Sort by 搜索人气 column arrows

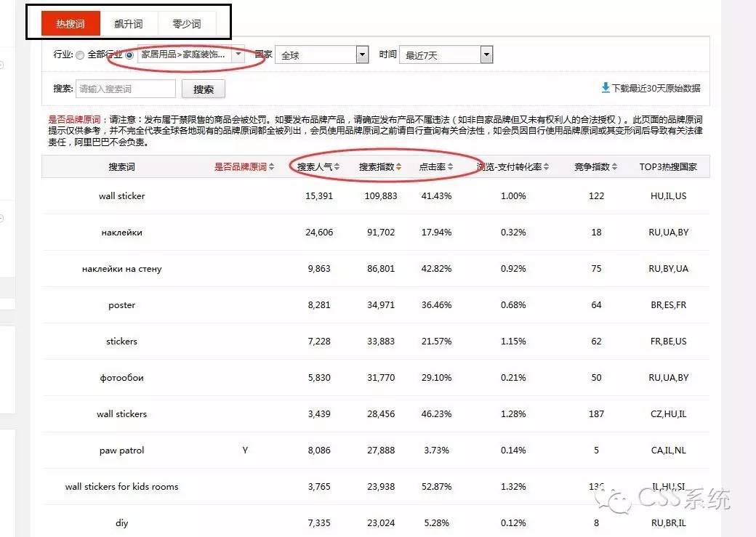click(337, 167)
